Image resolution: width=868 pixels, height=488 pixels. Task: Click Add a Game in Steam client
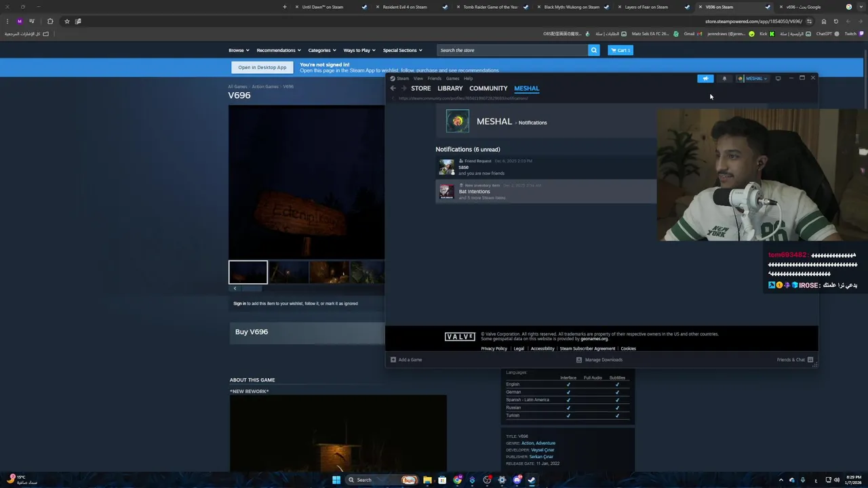406,360
